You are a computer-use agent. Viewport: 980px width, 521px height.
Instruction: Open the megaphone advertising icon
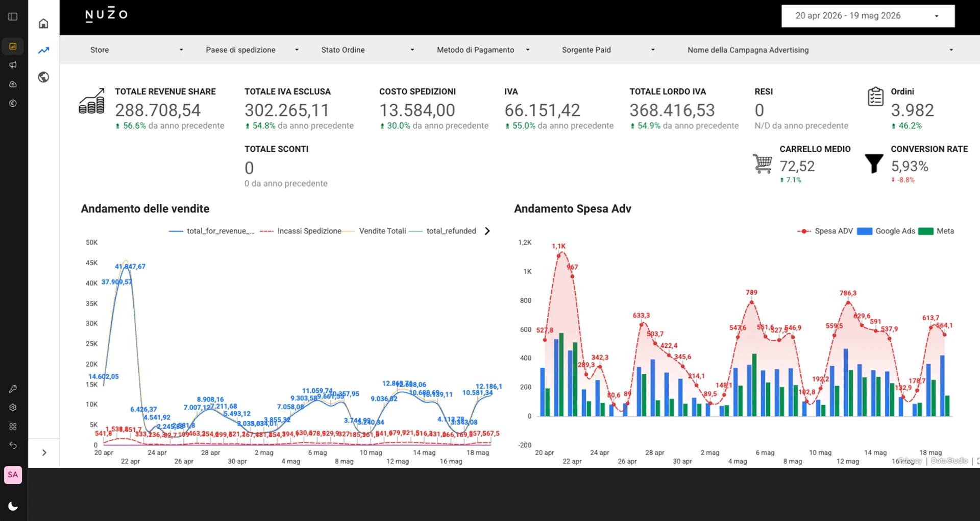[x=13, y=65]
